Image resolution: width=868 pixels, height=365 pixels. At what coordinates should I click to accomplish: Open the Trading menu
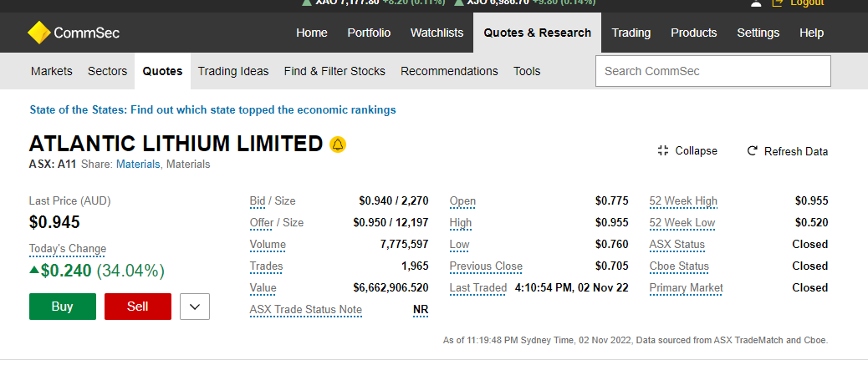point(631,33)
